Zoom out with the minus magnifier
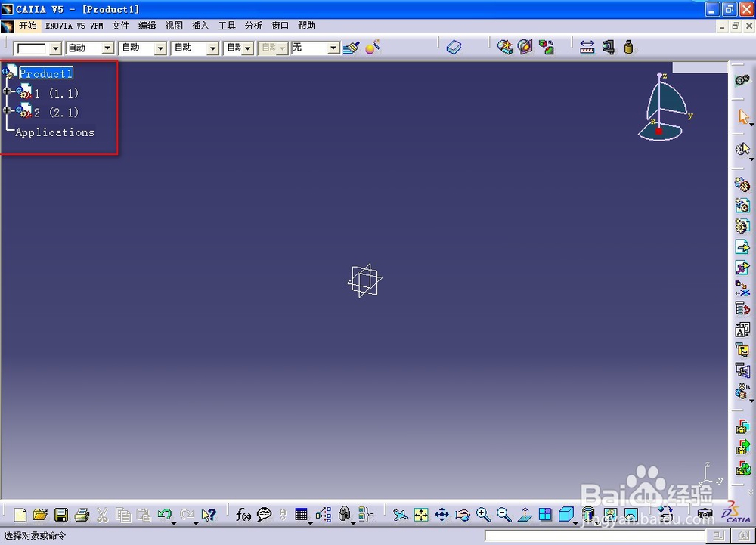This screenshot has height=545, width=756. [x=503, y=515]
